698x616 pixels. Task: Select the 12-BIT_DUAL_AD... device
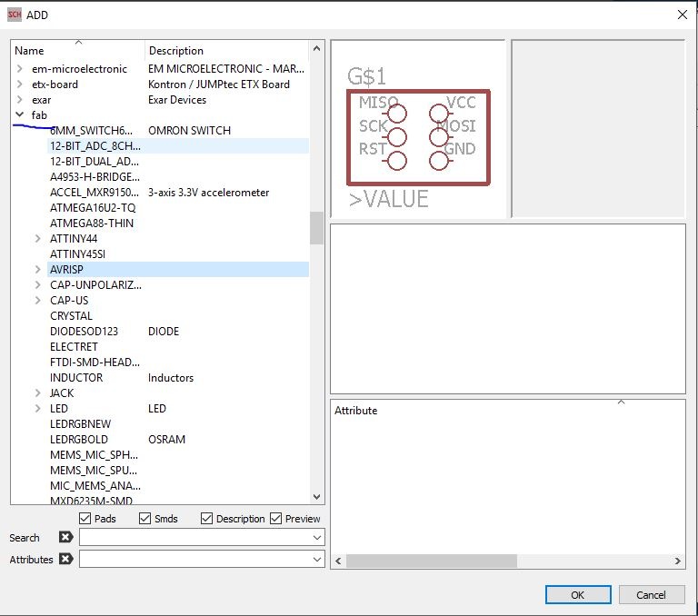coord(95,161)
